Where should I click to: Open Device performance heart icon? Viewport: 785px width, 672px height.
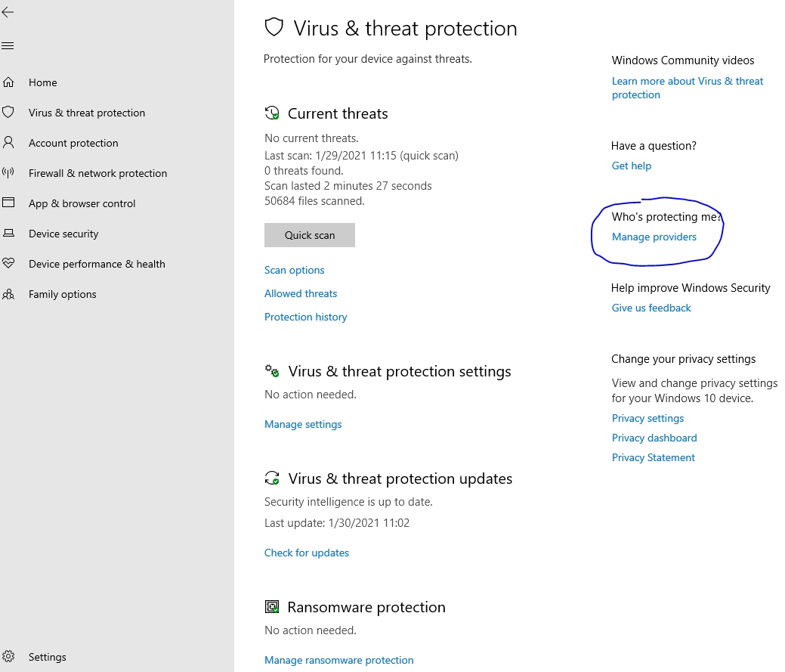[8, 263]
